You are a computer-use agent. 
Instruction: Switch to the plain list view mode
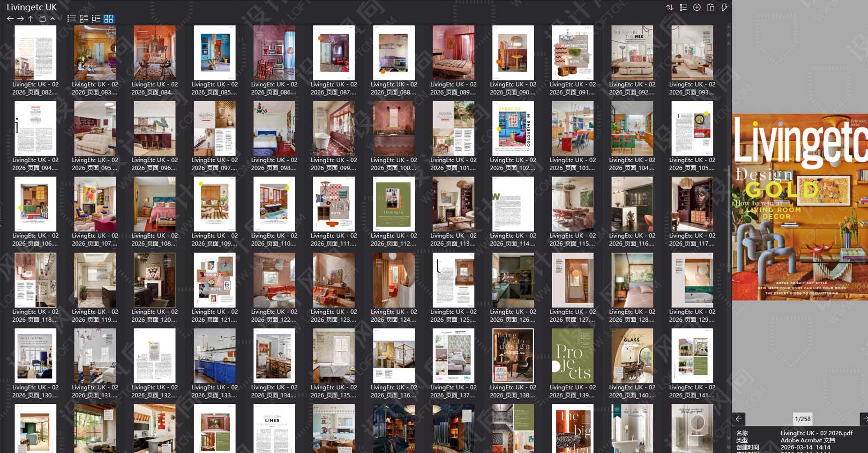tap(71, 19)
